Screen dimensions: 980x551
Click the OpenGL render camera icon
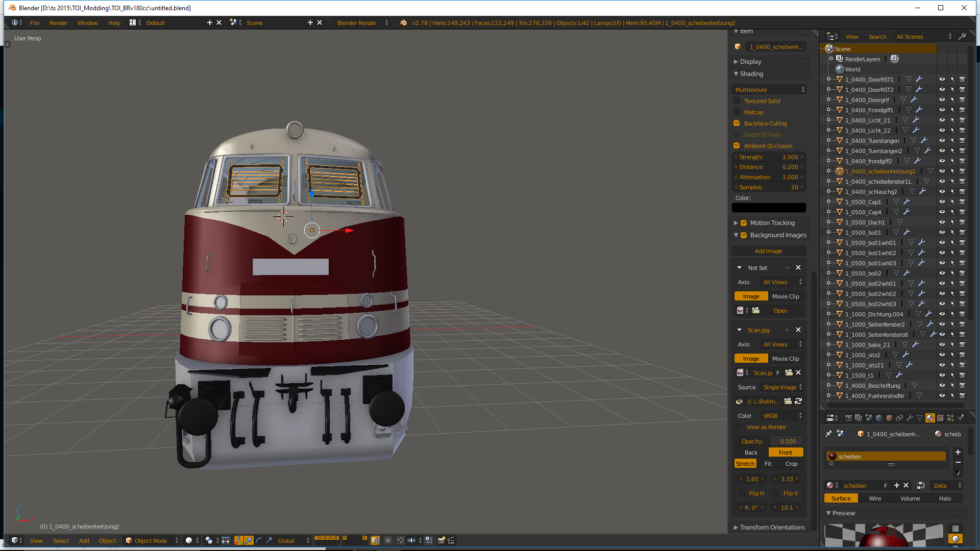[x=442, y=540]
